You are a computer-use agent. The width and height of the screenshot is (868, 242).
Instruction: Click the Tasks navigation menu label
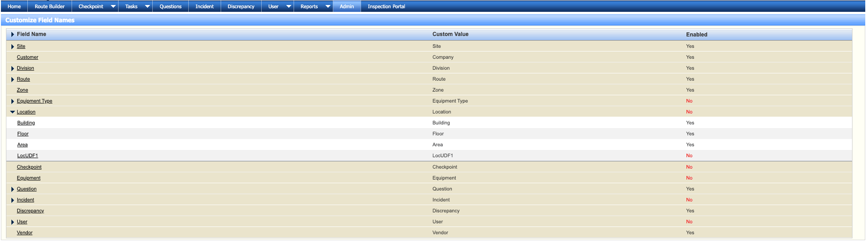pos(131,6)
